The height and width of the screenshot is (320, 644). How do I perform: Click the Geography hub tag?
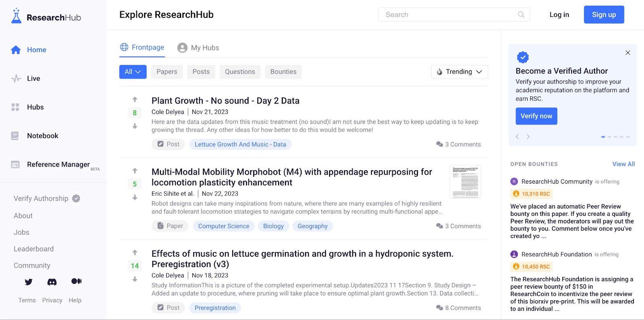(x=313, y=226)
